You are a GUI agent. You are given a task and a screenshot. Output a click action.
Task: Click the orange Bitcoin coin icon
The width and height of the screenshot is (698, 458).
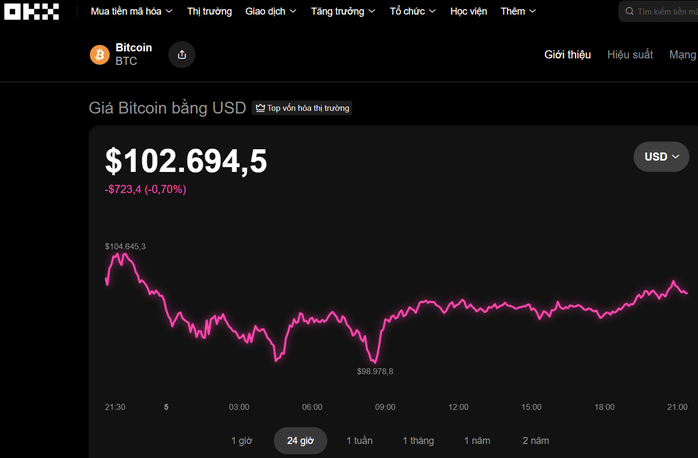click(x=99, y=55)
